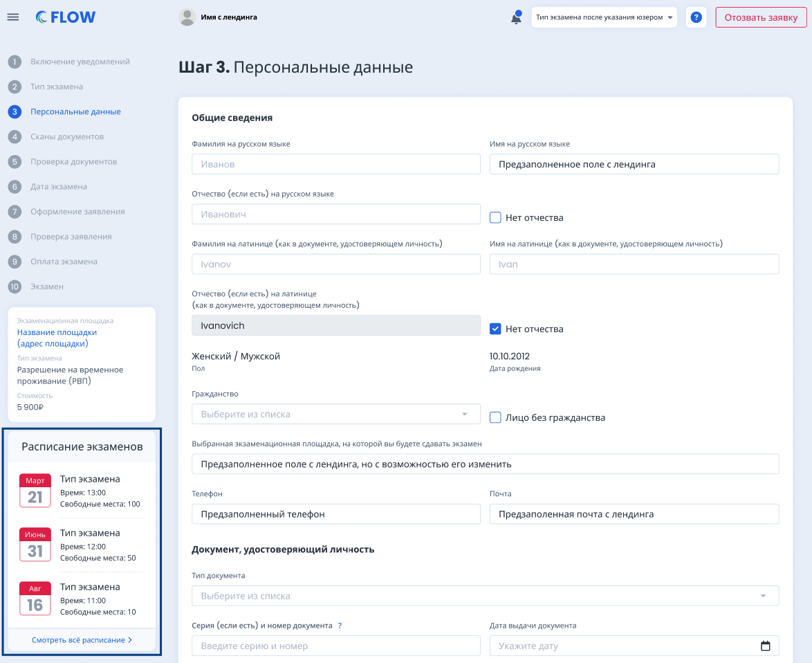The height and width of the screenshot is (663, 812).
Task: Go to step 2 'Тип экзамена'
Action: pos(56,87)
